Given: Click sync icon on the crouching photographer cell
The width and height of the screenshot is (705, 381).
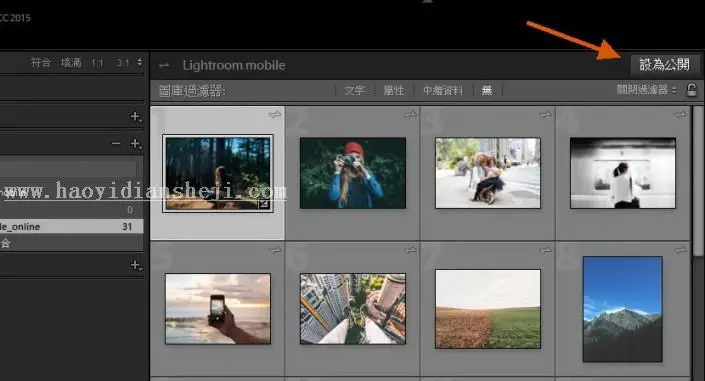Looking at the screenshot, I should coord(545,115).
